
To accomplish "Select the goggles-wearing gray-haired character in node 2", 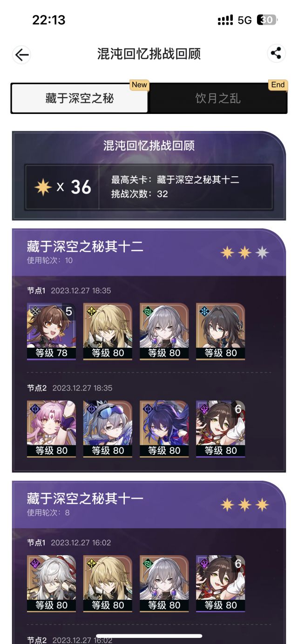I will pyautogui.click(x=108, y=429).
